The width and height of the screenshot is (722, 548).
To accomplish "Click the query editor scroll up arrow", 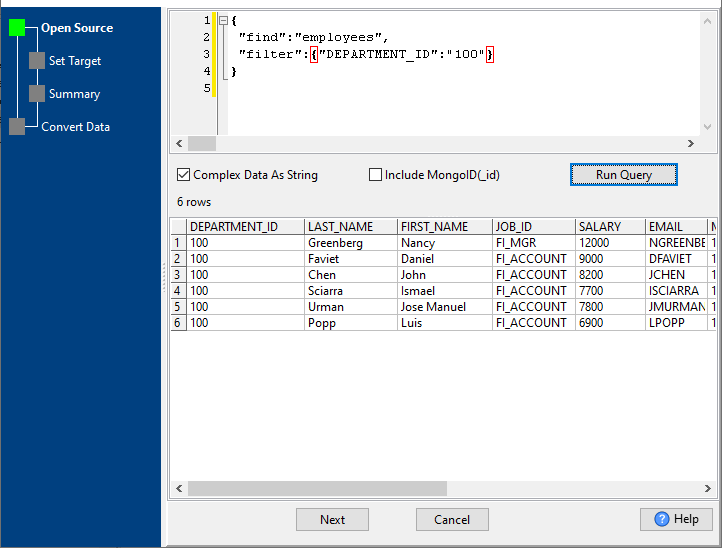I will pyautogui.click(x=708, y=21).
